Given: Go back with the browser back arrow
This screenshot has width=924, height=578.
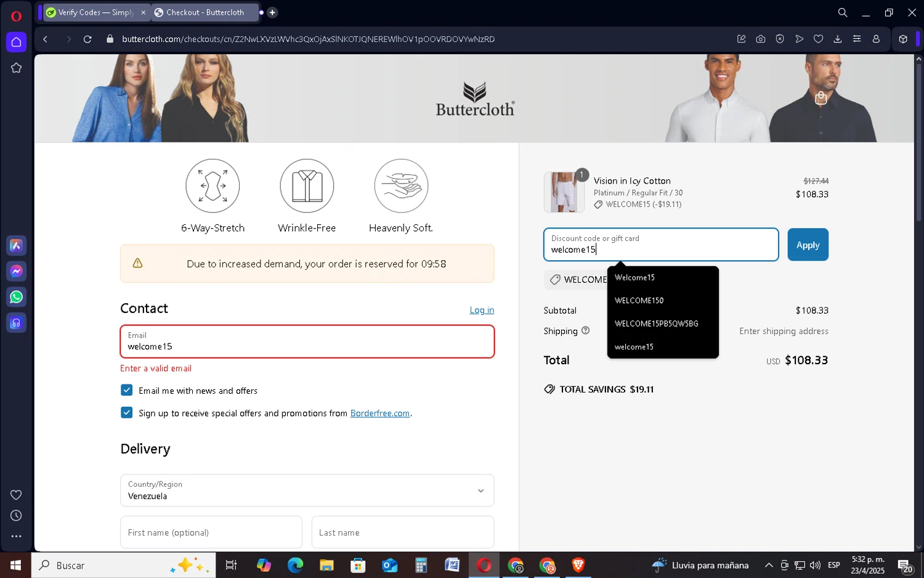Looking at the screenshot, I should point(45,39).
